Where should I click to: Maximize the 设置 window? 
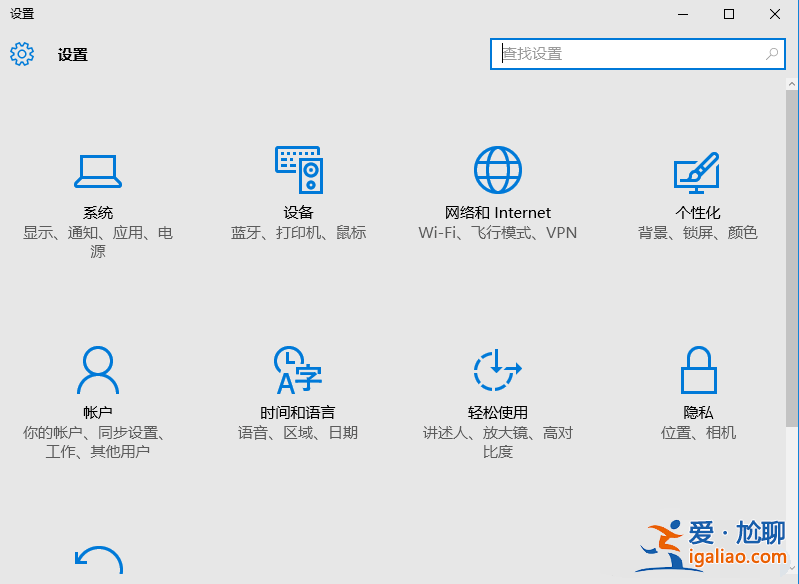[729, 14]
